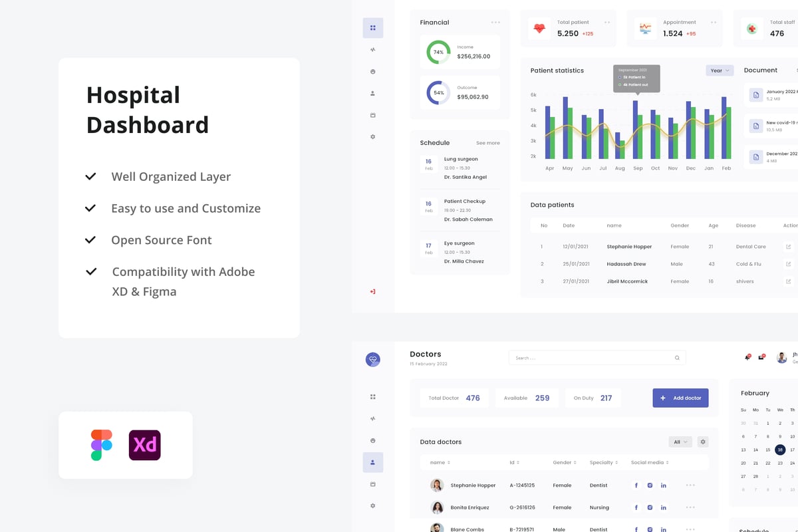Screen dimensions: 798x532
Task: Click the Figma logo
Action: (x=102, y=445)
